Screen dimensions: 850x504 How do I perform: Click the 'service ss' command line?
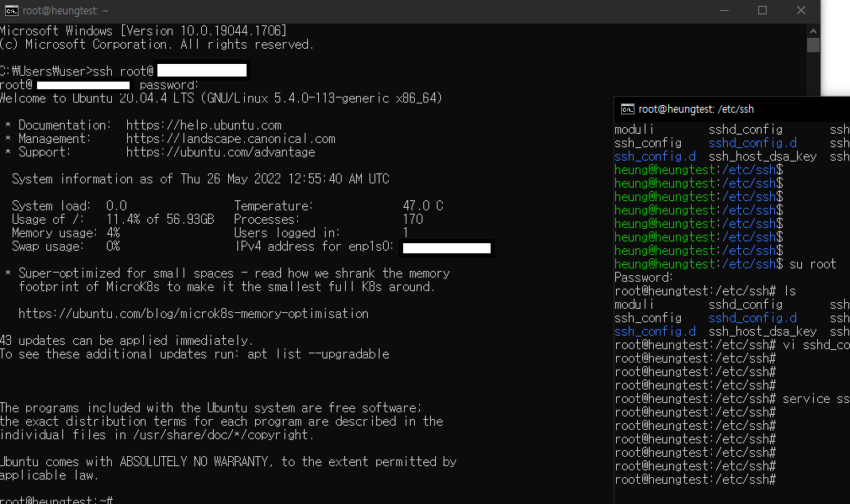(x=732, y=399)
